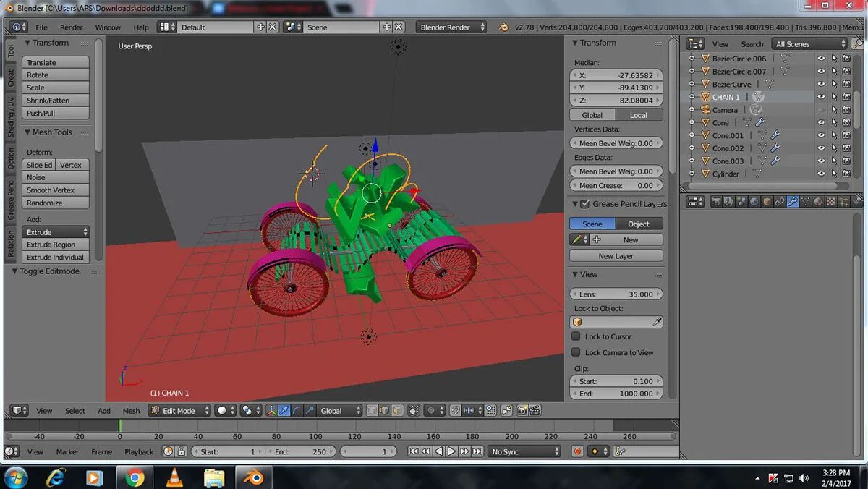Enable the Lock Camera to View checkbox
The width and height of the screenshot is (868, 489).
tap(576, 352)
